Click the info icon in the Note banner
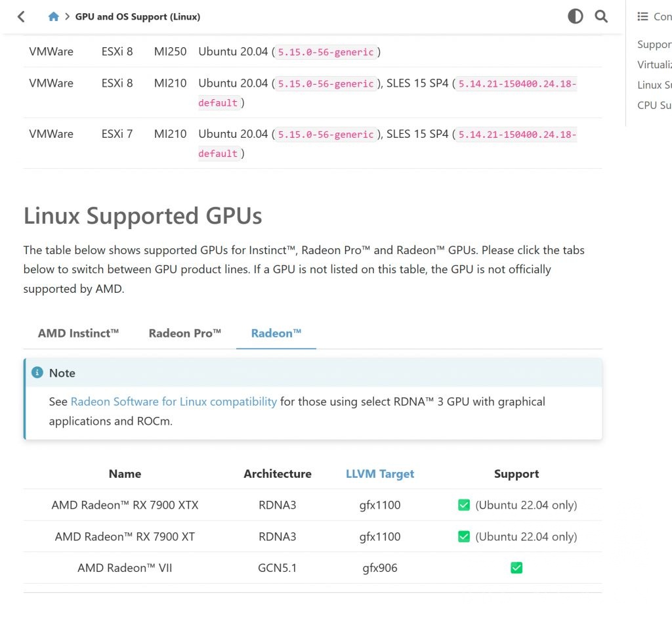The image size is (672, 623). tap(37, 372)
